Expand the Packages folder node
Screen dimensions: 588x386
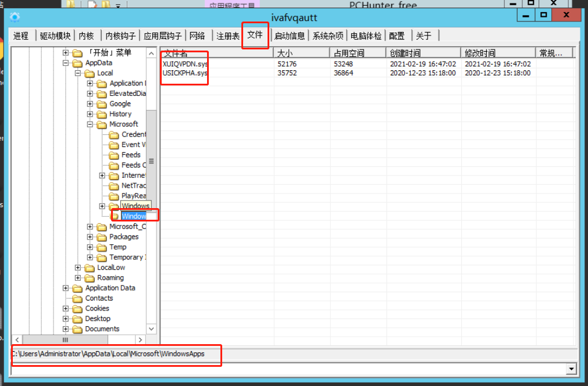[90, 237]
